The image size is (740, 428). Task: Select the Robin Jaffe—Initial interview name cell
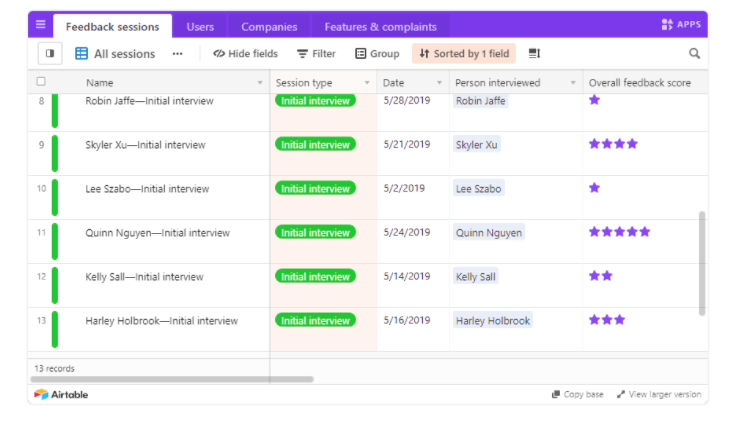149,101
